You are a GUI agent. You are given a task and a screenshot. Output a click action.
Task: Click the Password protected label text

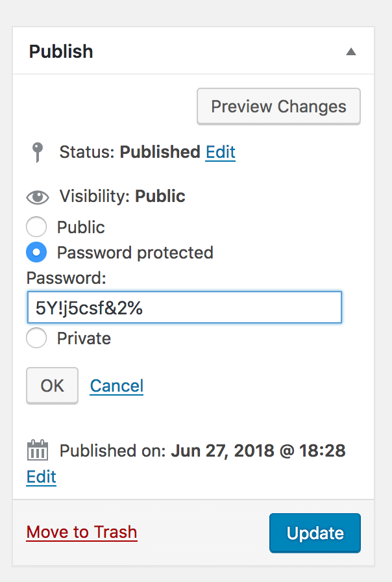coord(135,253)
